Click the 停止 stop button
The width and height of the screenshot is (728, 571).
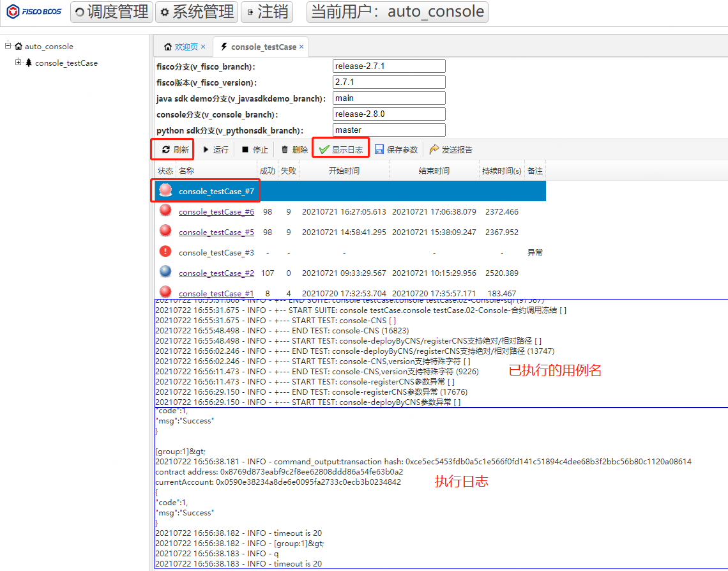point(255,149)
